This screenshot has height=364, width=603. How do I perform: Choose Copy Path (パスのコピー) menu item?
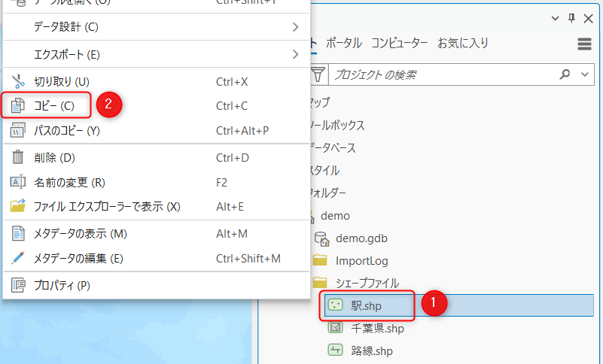(x=67, y=131)
